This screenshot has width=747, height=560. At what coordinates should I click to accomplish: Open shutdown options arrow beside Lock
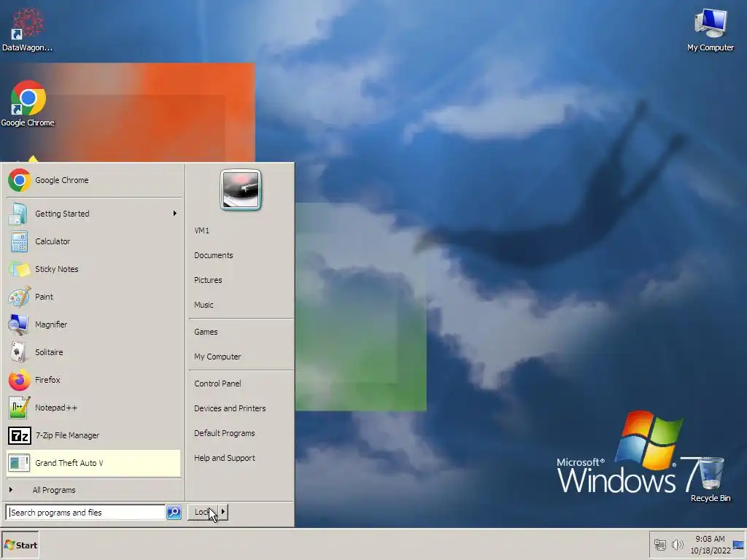(223, 512)
